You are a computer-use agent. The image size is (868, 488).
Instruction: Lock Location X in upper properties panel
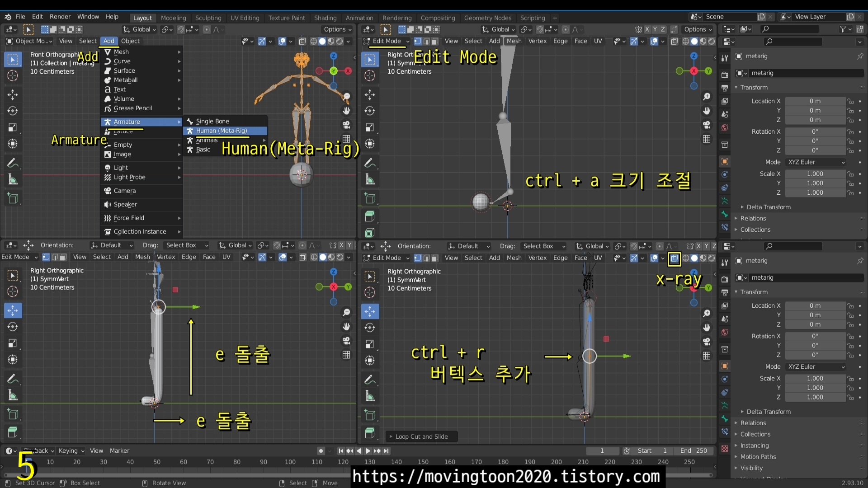coord(850,101)
